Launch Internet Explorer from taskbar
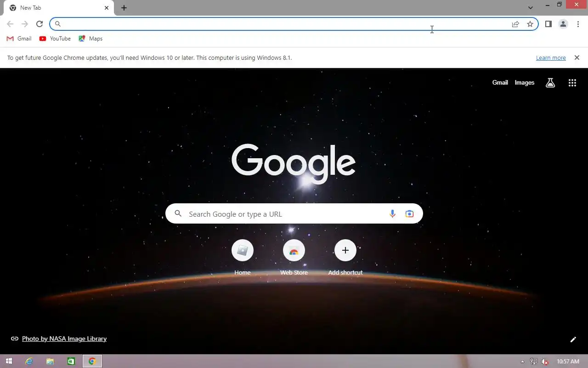Image resolution: width=588 pixels, height=368 pixels. [29, 362]
